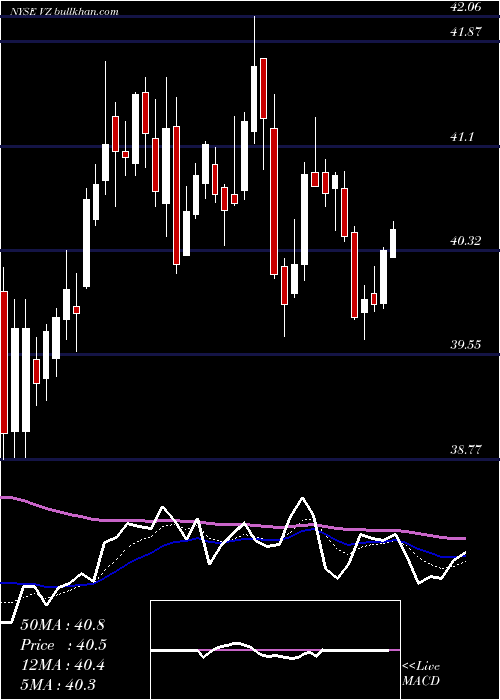Click the 5MA : 40.3 readout
The width and height of the screenshot is (500, 700).
click(58, 685)
